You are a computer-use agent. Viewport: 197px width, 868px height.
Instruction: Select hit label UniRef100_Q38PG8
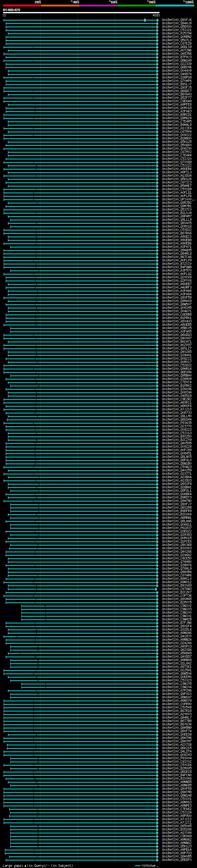point(177,78)
